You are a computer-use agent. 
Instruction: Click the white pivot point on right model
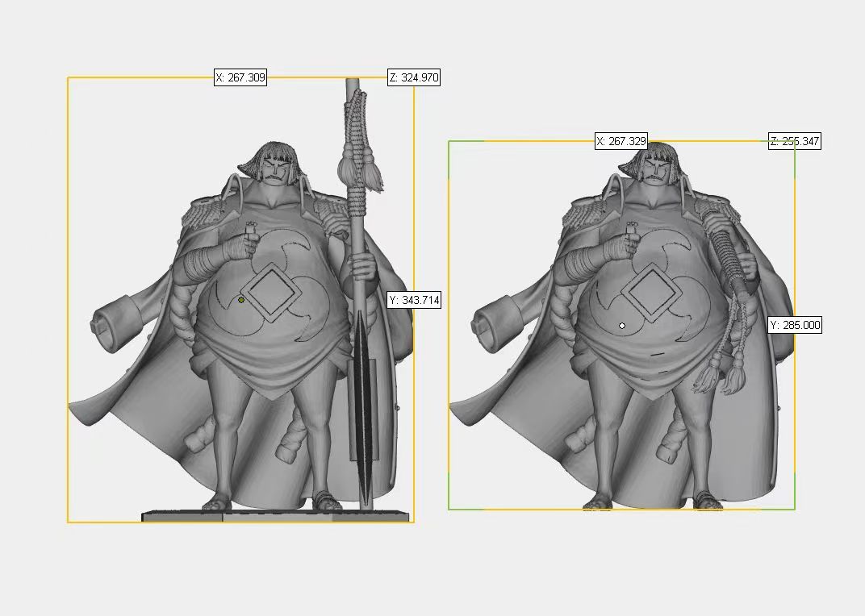pos(622,326)
